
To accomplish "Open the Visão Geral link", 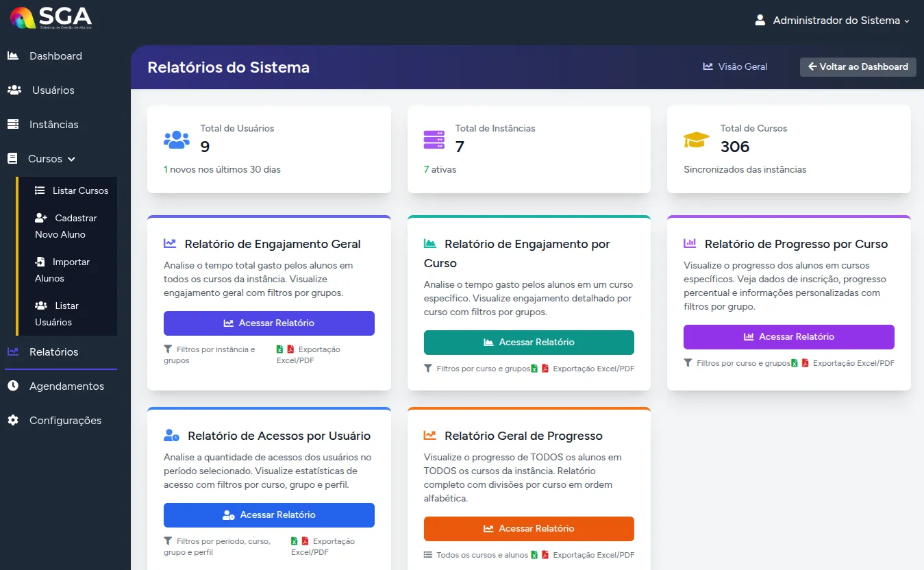I will [x=735, y=66].
